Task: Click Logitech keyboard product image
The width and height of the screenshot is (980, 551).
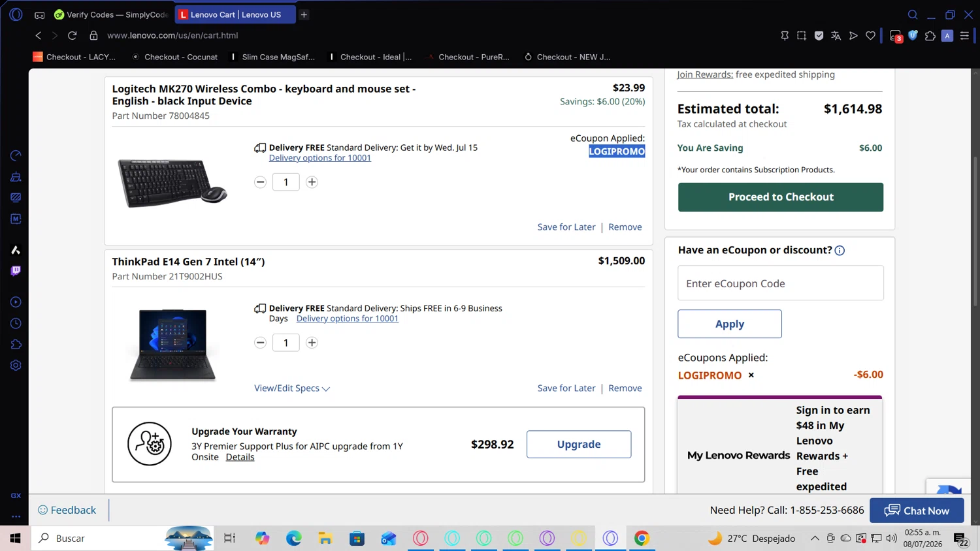Action: click(x=172, y=183)
